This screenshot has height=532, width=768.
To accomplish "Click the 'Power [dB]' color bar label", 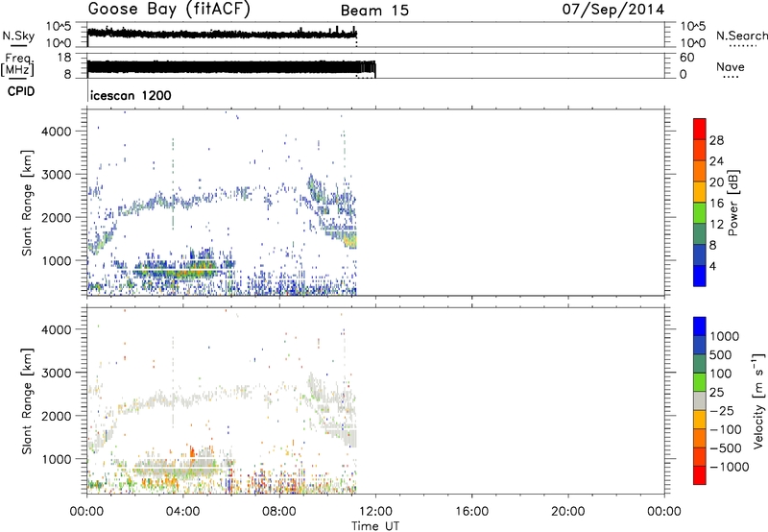I will point(733,203).
